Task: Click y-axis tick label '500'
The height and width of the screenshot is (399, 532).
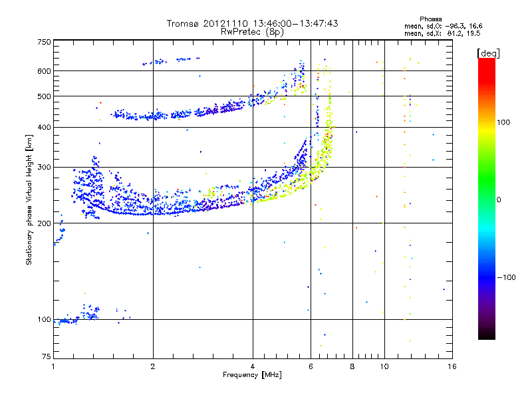Action: point(44,96)
